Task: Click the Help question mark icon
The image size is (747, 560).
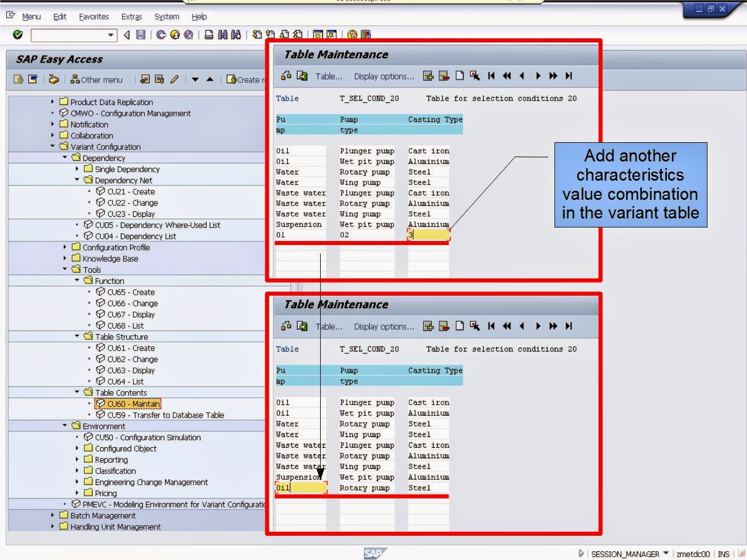Action: click(x=351, y=35)
